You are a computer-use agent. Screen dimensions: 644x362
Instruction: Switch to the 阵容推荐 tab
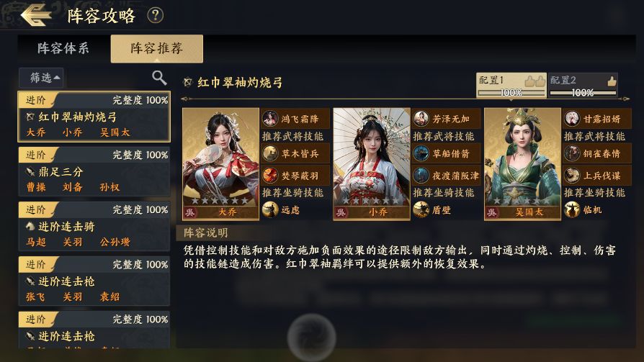click(x=156, y=48)
